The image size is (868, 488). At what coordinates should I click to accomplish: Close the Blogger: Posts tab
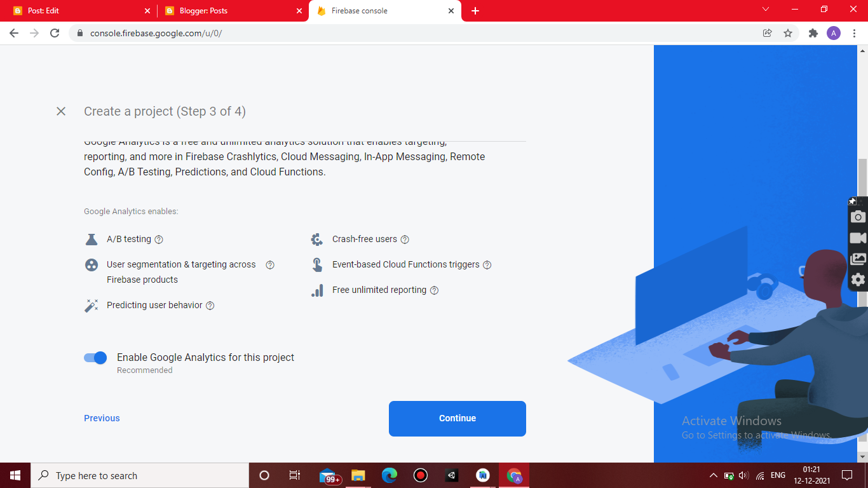pos(299,11)
